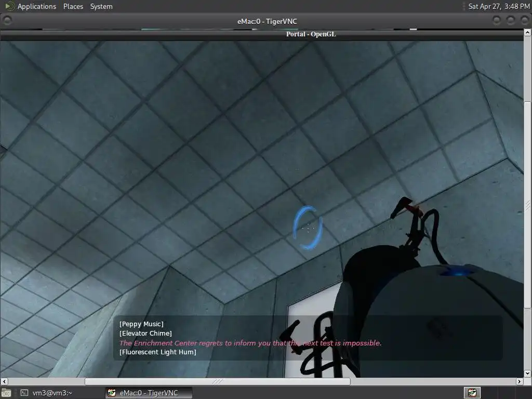Click the vertical scrollbar up arrow
Viewport: 532px width, 399px height.
(x=527, y=33)
